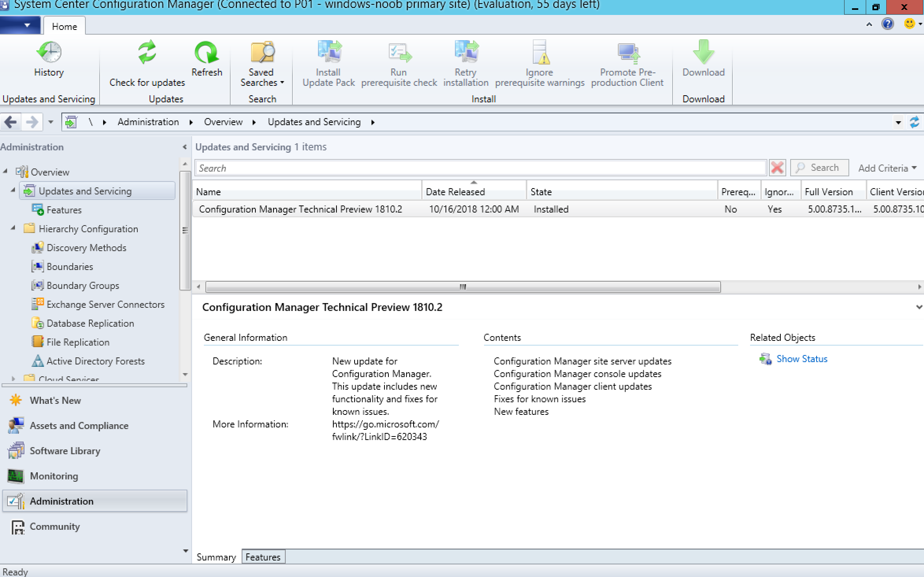Click Administration in the breadcrumb
Screen dimensions: 924x577
(148, 122)
